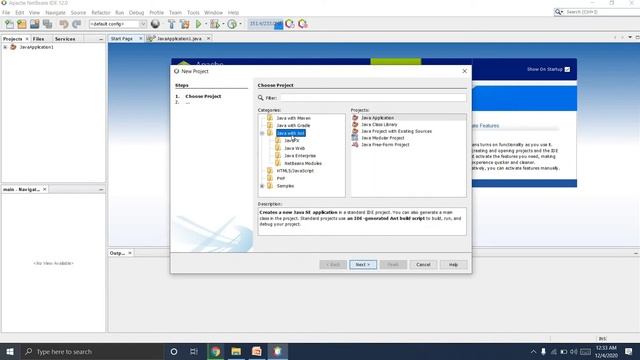
Task: Select the Java Enterprise subcategory
Action: click(300, 156)
